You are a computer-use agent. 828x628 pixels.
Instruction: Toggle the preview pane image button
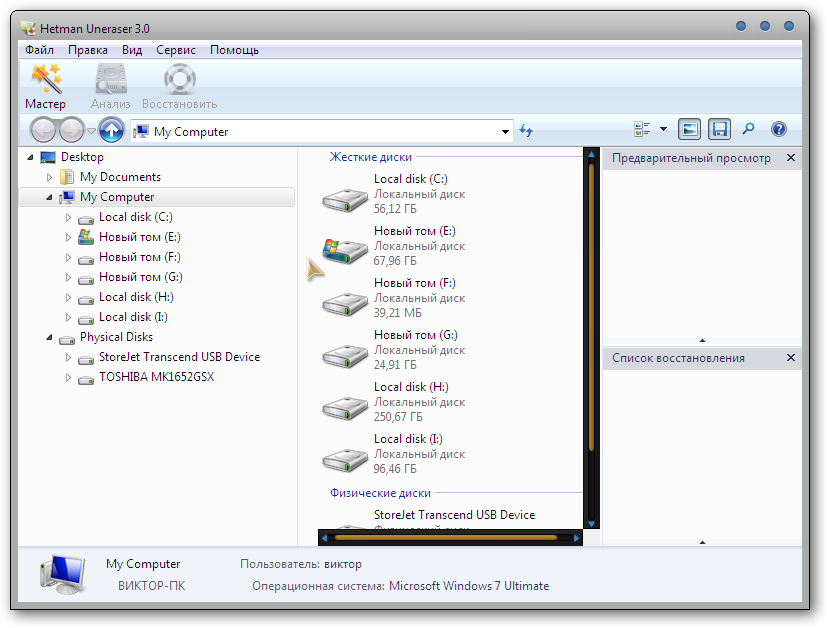[x=689, y=129]
